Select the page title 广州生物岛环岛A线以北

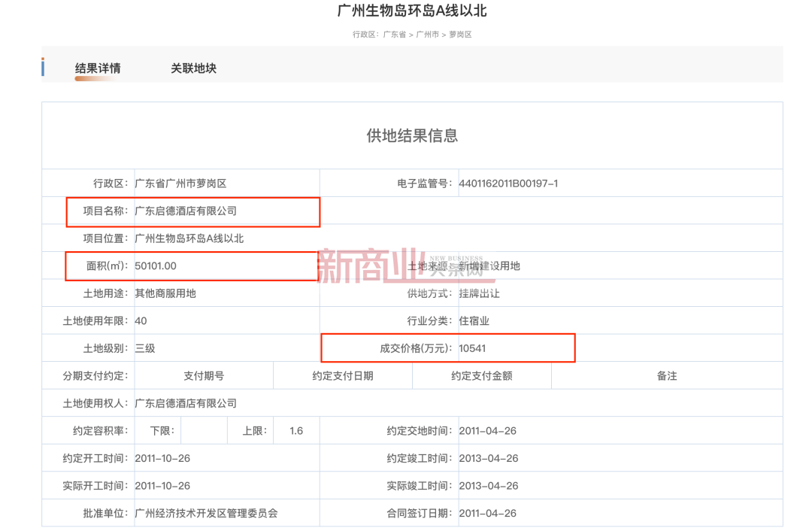(412, 11)
